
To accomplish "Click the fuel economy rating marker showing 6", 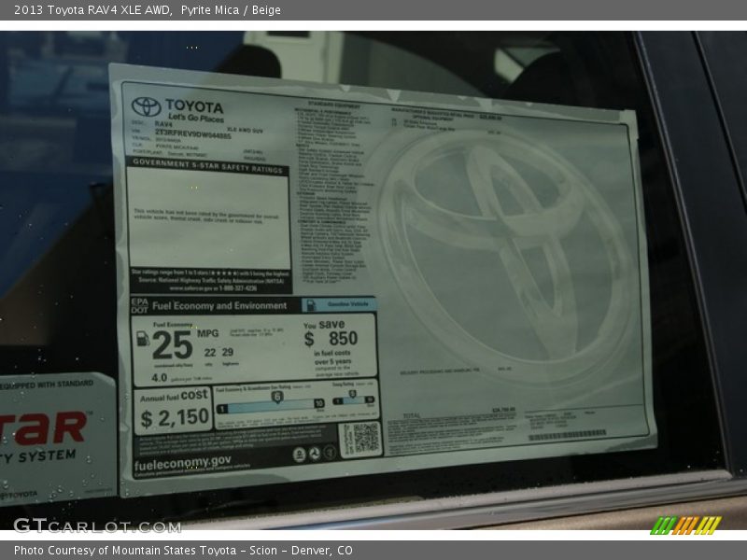I will coord(277,397).
